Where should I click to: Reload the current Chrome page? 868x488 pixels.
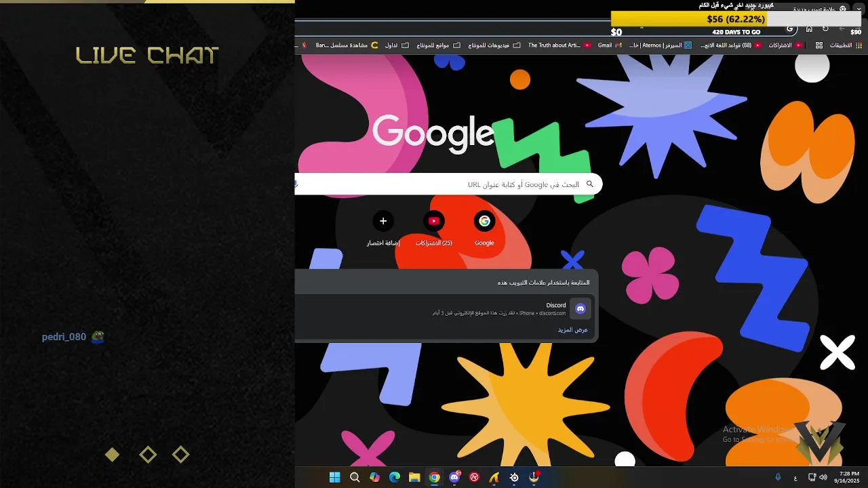click(825, 29)
